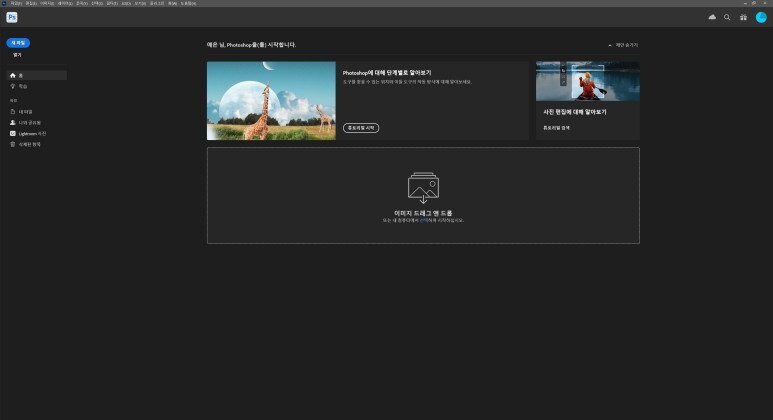Image resolution: width=773 pixels, height=420 pixels.
Task: Click the 열기 (Open) button
Action: [x=17, y=55]
